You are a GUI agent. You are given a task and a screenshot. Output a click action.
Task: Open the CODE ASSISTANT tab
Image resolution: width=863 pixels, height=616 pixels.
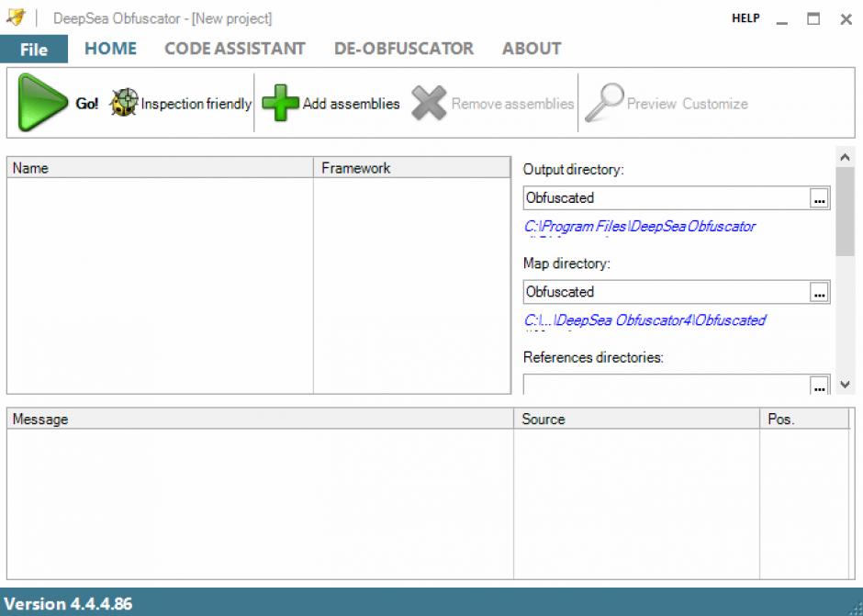tap(235, 49)
